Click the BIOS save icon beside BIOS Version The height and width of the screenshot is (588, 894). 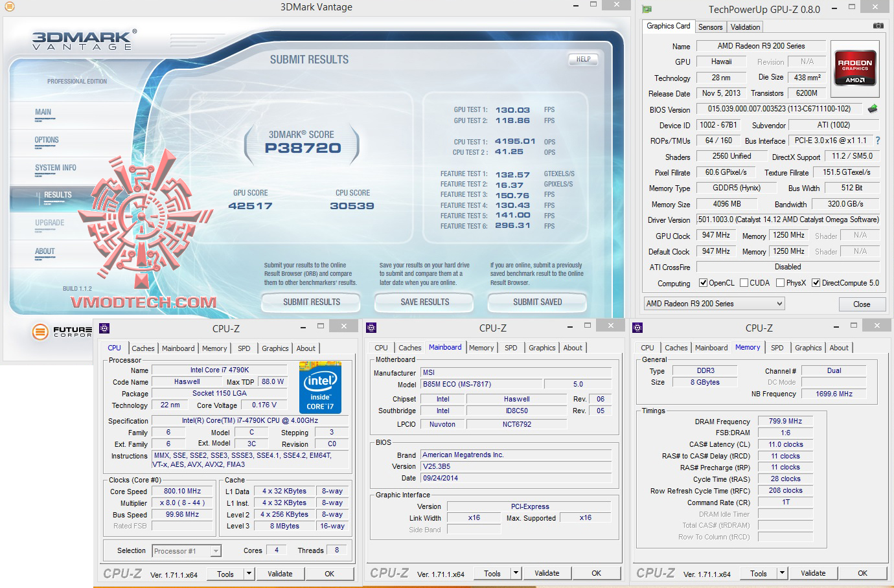tap(873, 109)
